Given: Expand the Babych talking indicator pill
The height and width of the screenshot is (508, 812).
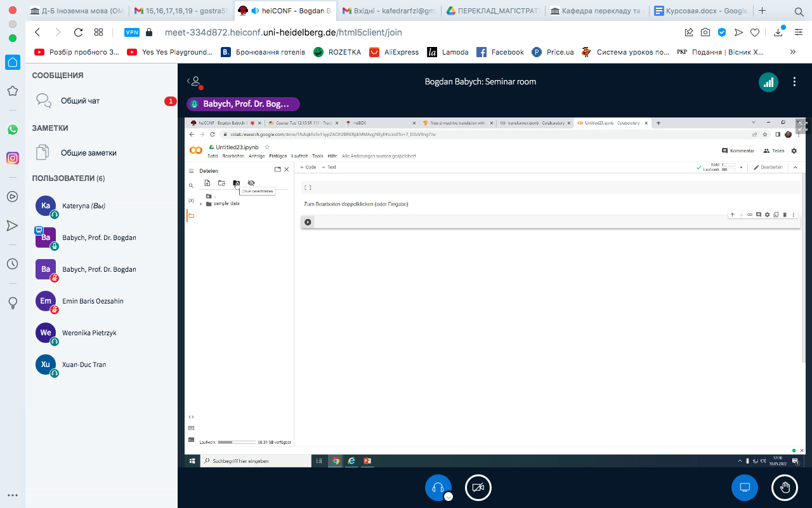Looking at the screenshot, I should [243, 104].
